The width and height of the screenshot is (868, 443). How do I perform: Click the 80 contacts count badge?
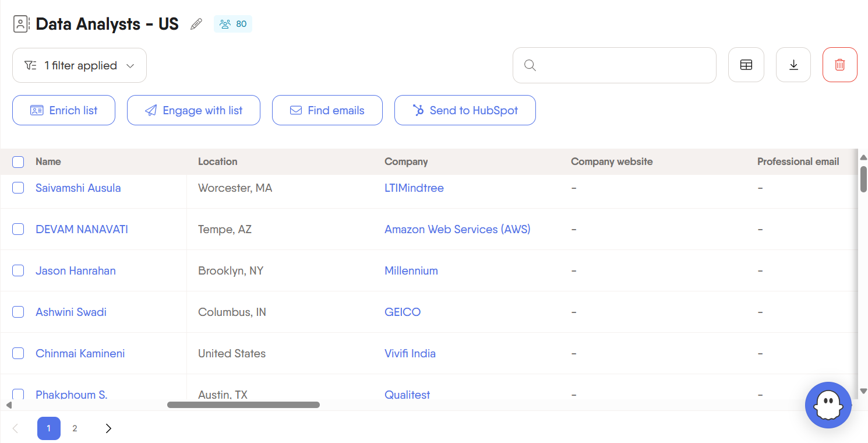click(x=233, y=24)
